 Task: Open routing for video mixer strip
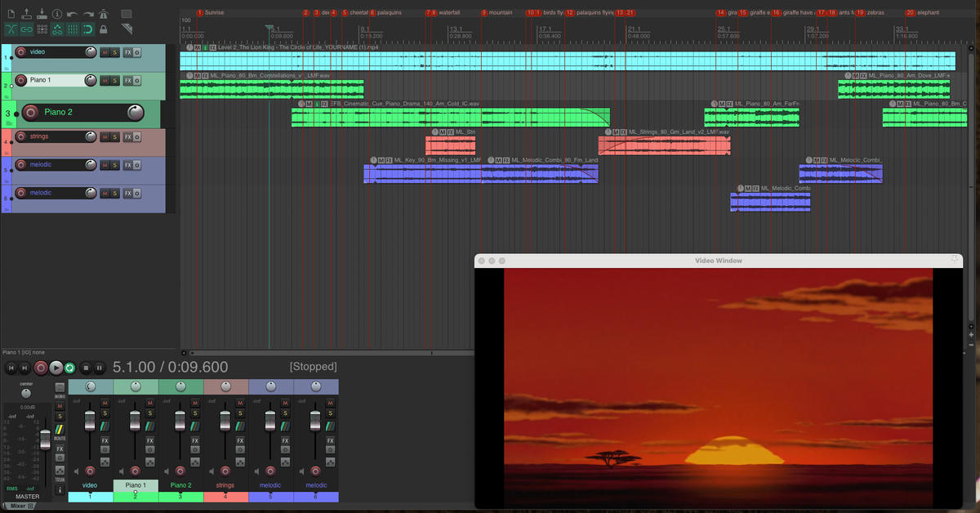pos(105,426)
